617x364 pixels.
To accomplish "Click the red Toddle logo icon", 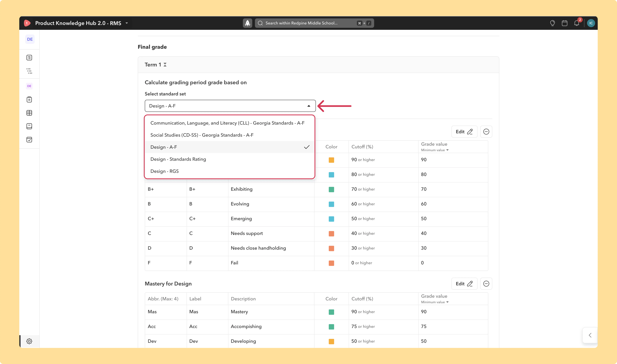I will click(27, 23).
